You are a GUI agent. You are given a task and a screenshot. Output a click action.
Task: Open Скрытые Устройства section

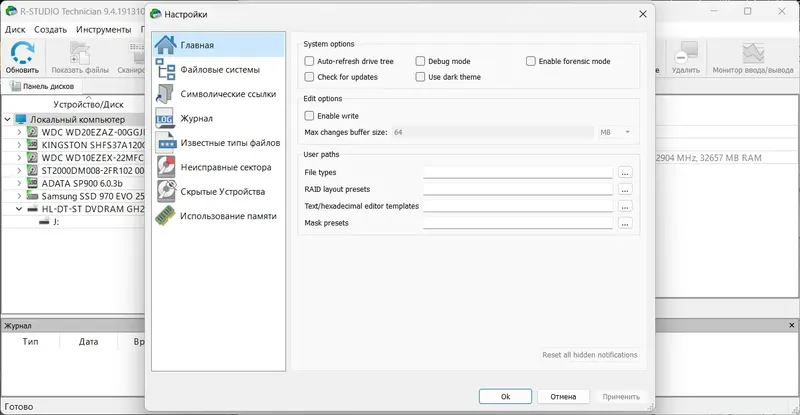[222, 191]
